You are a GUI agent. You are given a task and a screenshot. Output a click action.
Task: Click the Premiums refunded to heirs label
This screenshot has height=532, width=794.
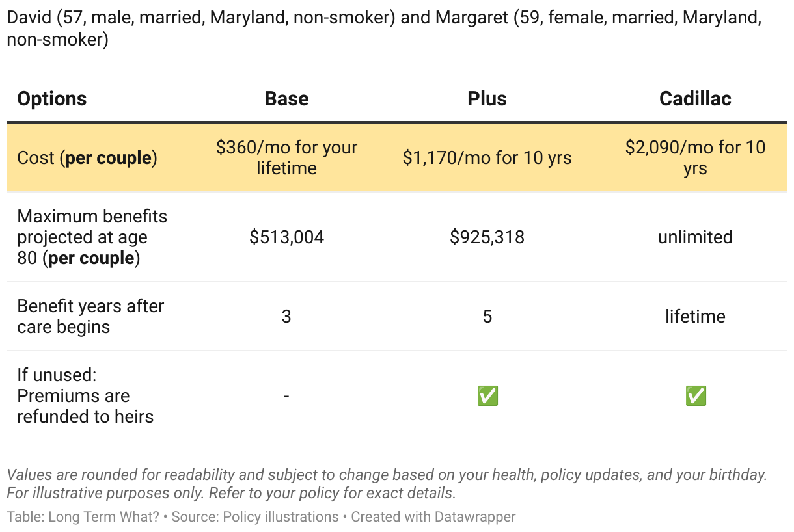pyautogui.click(x=85, y=396)
